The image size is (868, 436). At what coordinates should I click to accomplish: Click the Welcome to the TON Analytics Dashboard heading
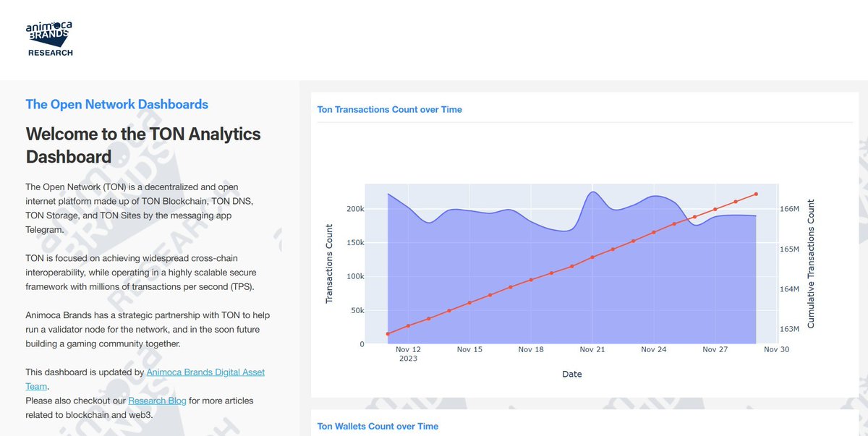[x=143, y=145]
